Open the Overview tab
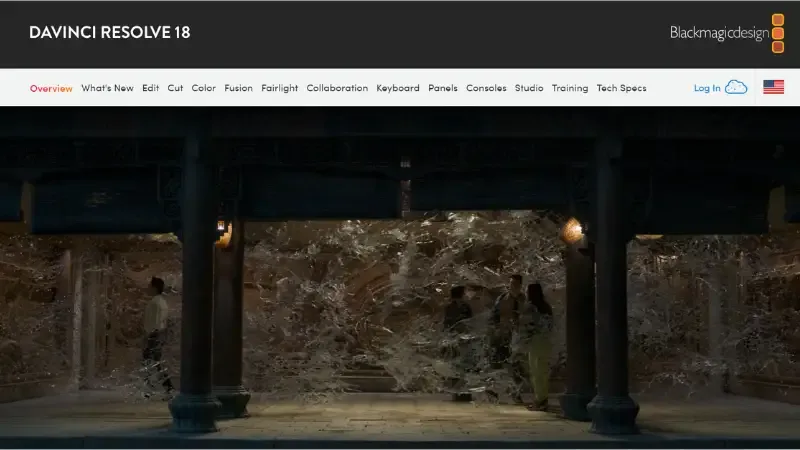 51,88
